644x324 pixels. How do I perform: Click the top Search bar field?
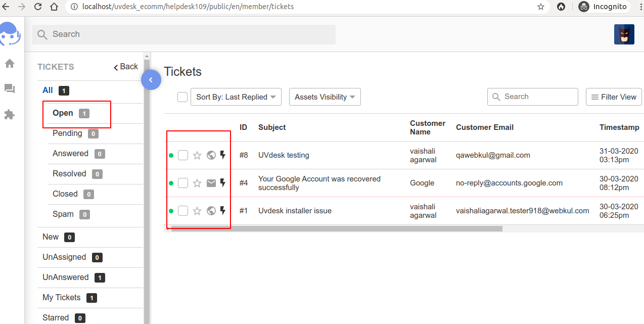[x=184, y=34]
